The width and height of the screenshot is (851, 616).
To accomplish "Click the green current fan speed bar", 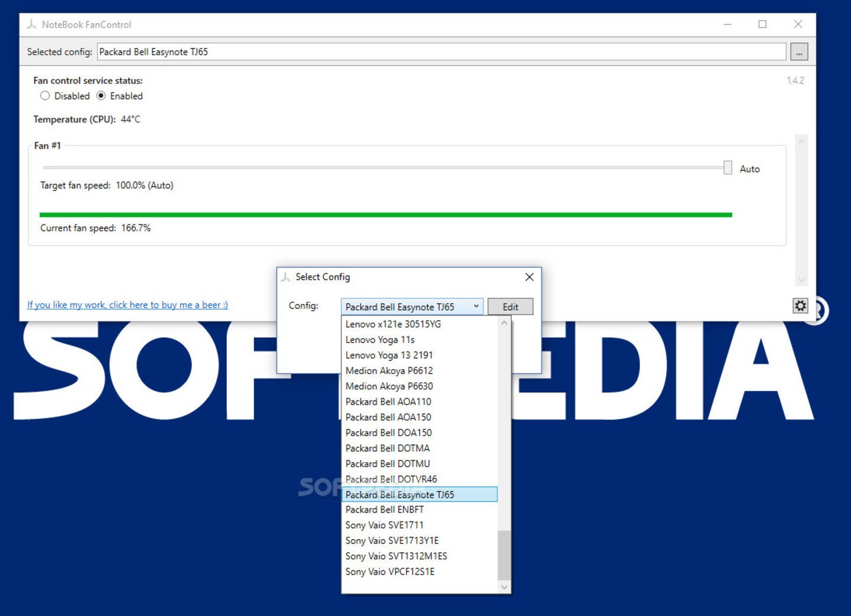I will click(x=385, y=215).
